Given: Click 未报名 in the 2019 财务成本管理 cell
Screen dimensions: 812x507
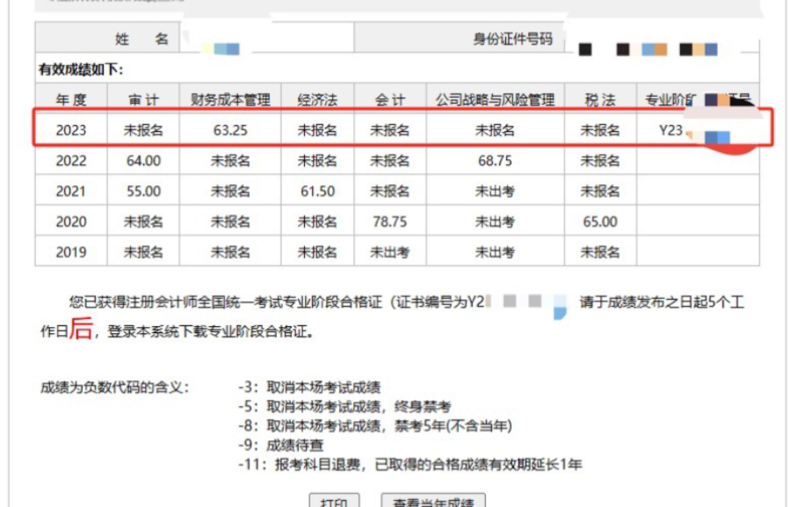Looking at the screenshot, I should coord(230,252).
